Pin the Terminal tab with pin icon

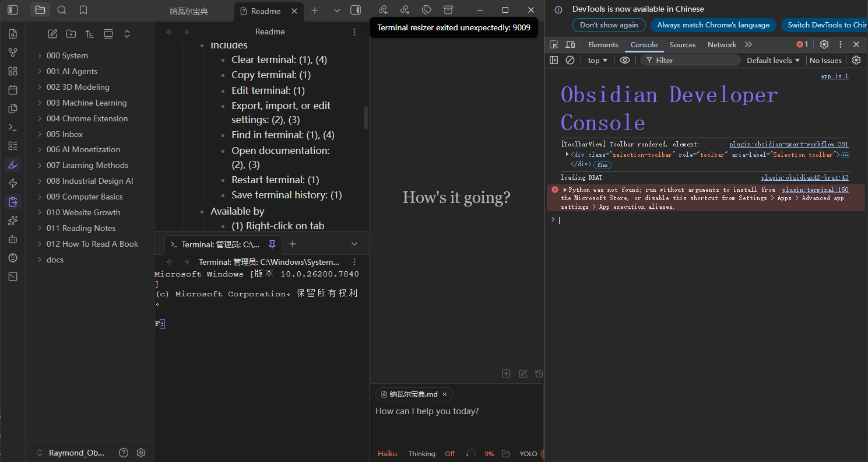tap(272, 244)
